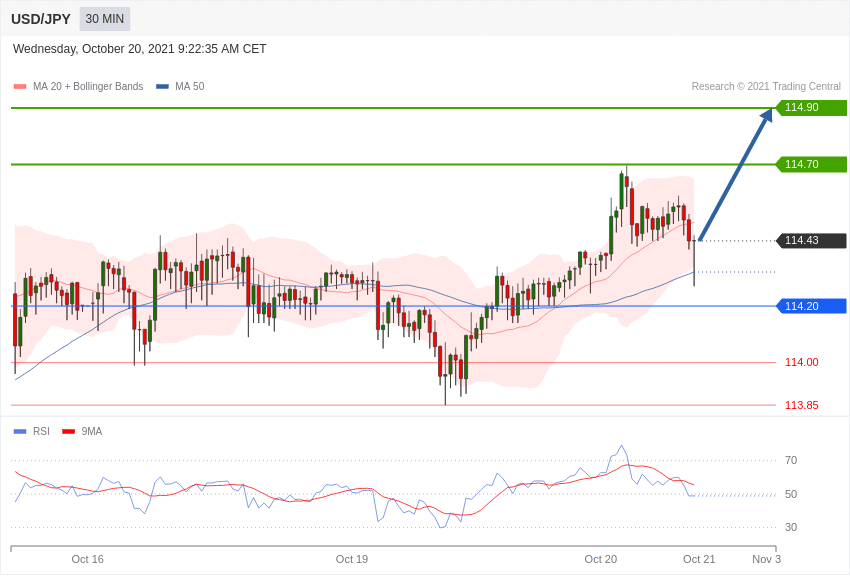The height and width of the screenshot is (576, 850).
Task: Click the blue RSI legend swatch
Action: [x=20, y=431]
